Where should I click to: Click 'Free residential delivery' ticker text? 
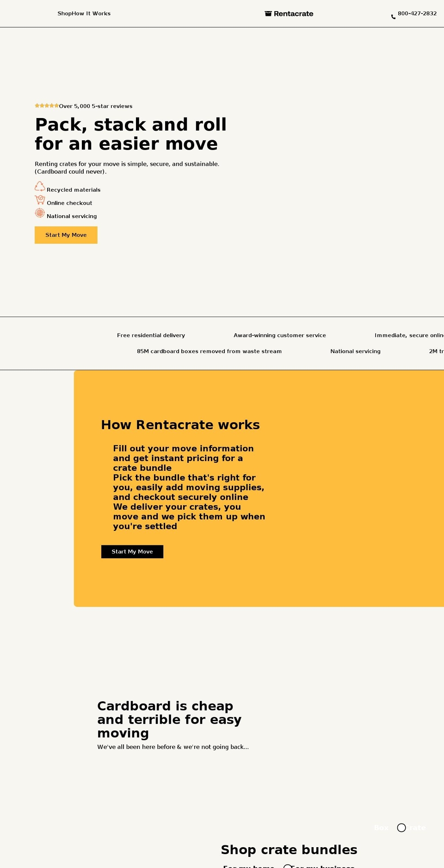(x=151, y=335)
